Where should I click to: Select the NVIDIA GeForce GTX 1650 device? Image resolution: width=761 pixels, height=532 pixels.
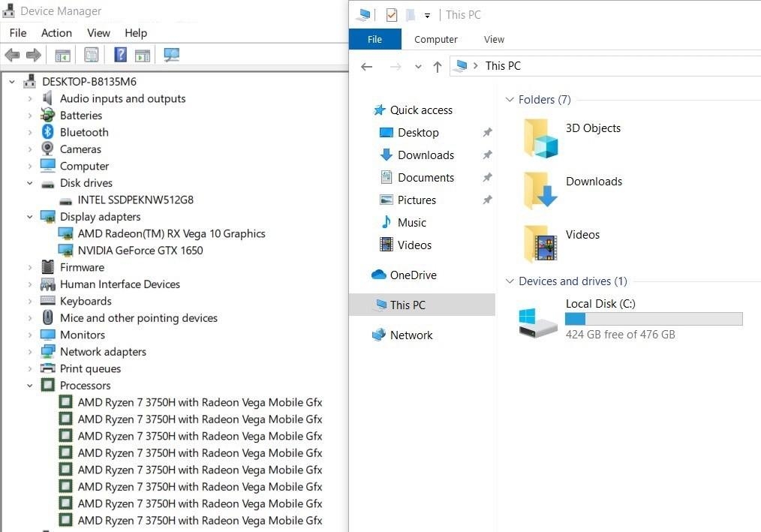(x=140, y=251)
